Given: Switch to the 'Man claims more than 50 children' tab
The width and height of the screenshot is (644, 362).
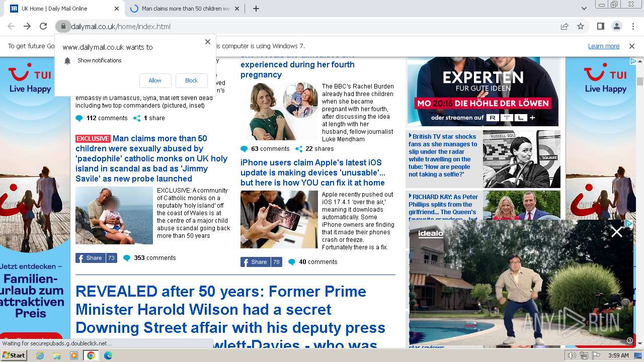Looking at the screenshot, I should pos(186,9).
